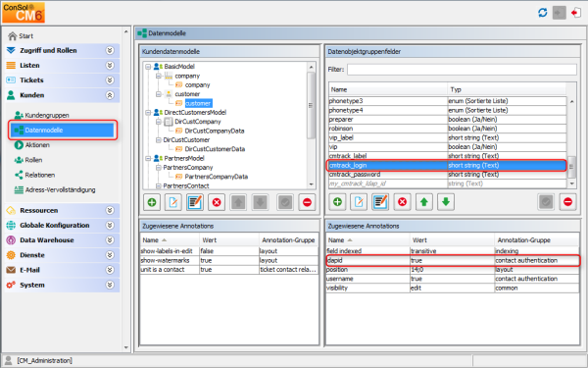Expand the Data Warehouse section
The width and height of the screenshot is (588, 368).
pos(110,240)
